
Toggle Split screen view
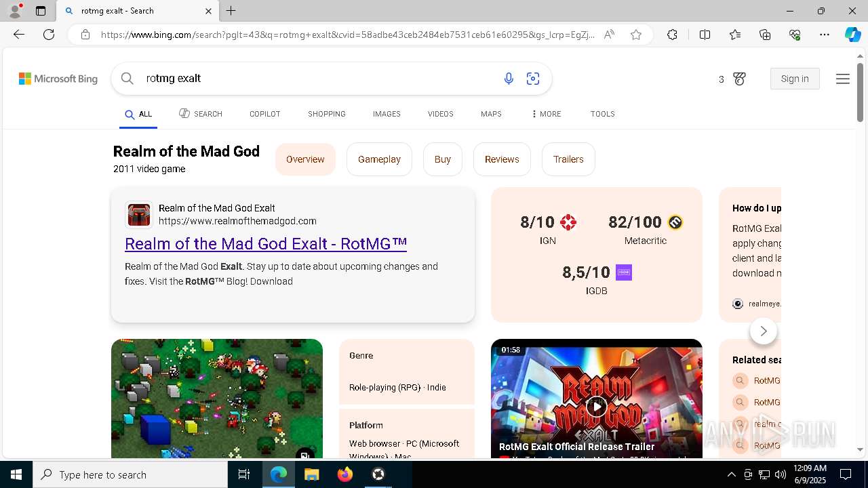click(x=705, y=35)
